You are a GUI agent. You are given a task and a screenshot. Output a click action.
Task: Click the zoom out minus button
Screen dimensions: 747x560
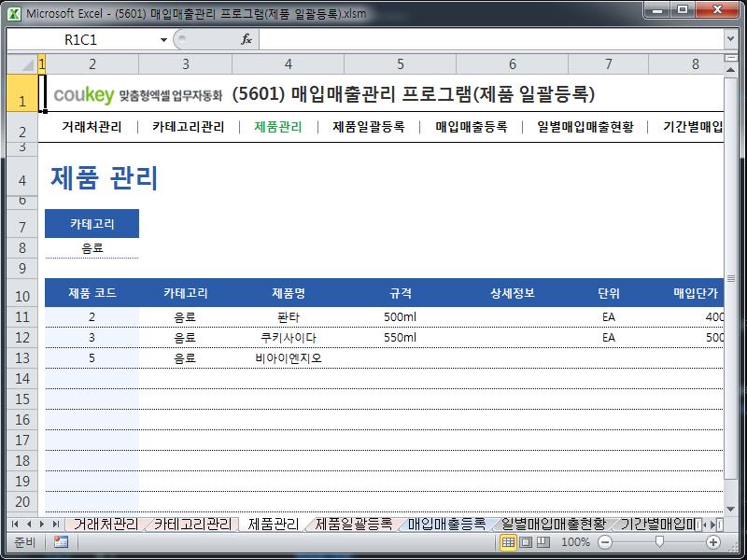(605, 542)
